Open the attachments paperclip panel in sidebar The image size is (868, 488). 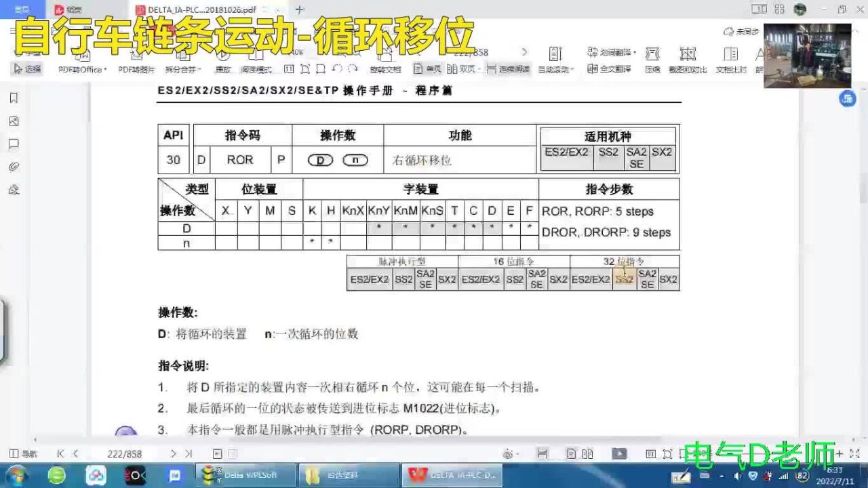tap(14, 167)
